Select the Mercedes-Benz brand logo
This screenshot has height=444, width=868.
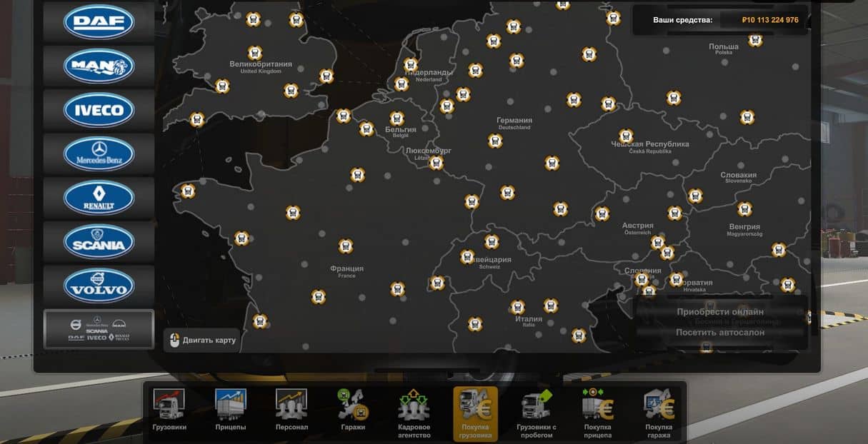pyautogui.click(x=99, y=153)
